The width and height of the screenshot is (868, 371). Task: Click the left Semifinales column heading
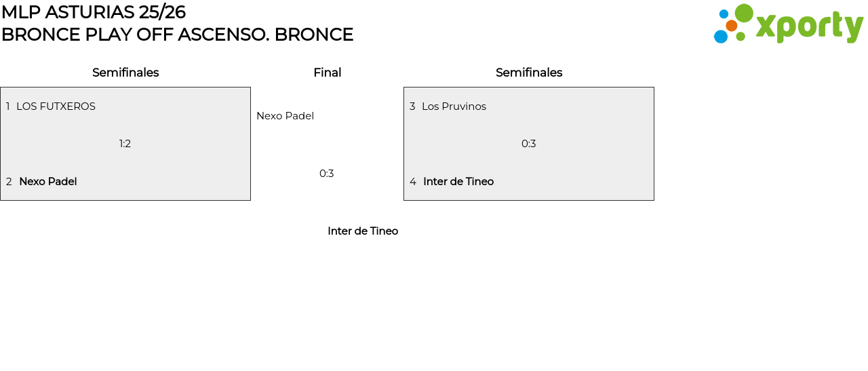point(125,73)
